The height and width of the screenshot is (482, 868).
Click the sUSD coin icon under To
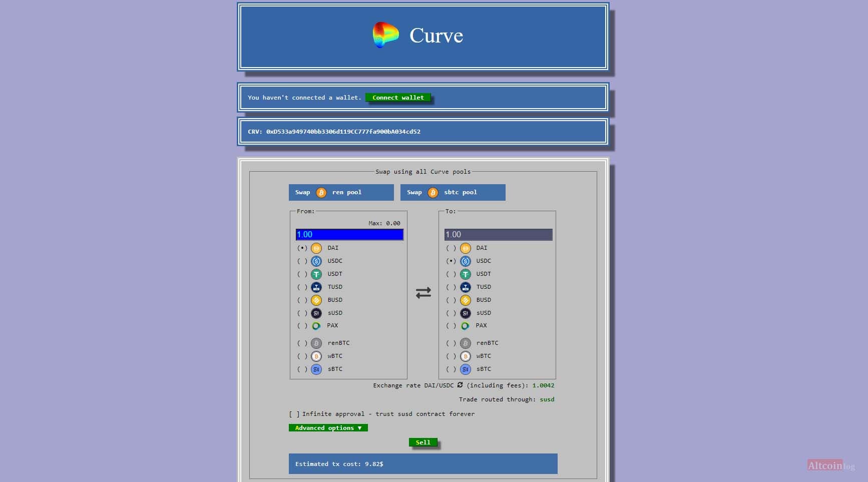466,313
